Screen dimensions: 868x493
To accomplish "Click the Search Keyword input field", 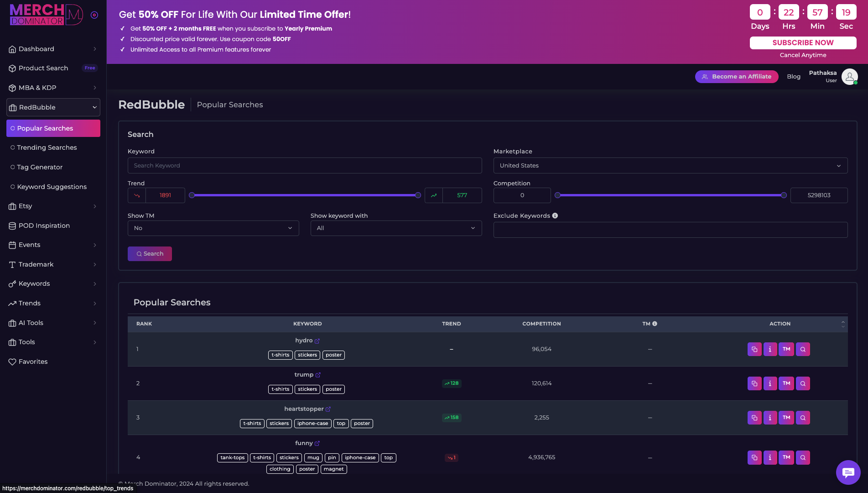I will (x=305, y=166).
